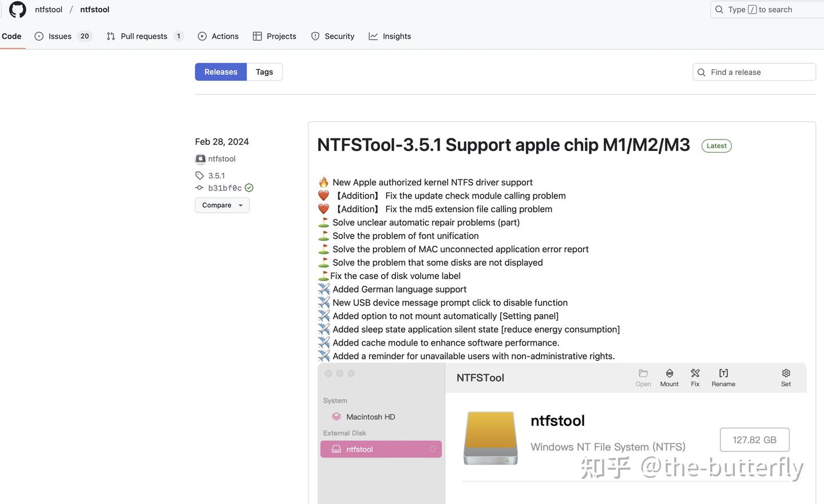The width and height of the screenshot is (824, 504).
Task: Open the Fix tool in NTFSTool
Action: [695, 378]
